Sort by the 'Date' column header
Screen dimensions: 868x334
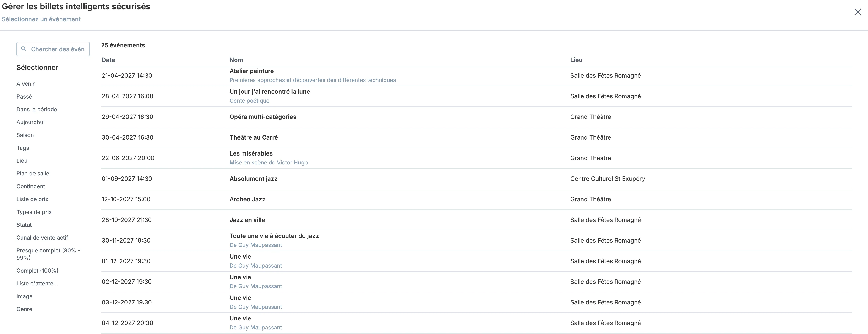click(x=108, y=60)
